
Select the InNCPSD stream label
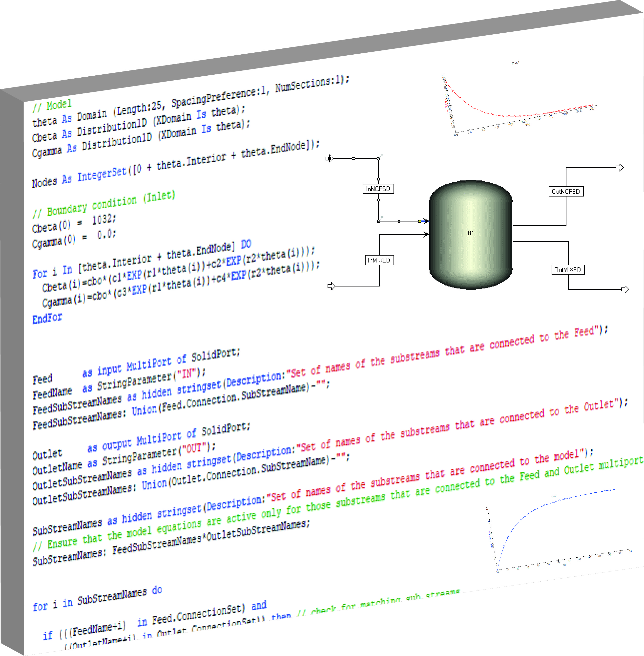(x=378, y=189)
